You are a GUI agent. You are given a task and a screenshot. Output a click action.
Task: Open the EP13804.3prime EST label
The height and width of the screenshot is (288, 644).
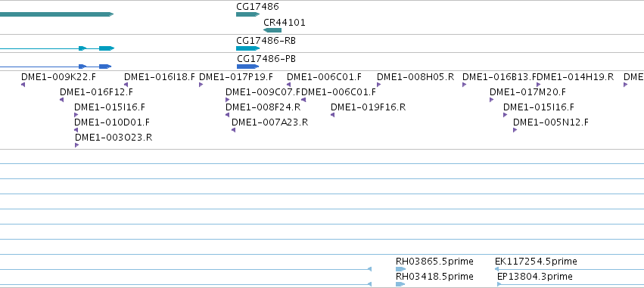[x=535, y=277]
